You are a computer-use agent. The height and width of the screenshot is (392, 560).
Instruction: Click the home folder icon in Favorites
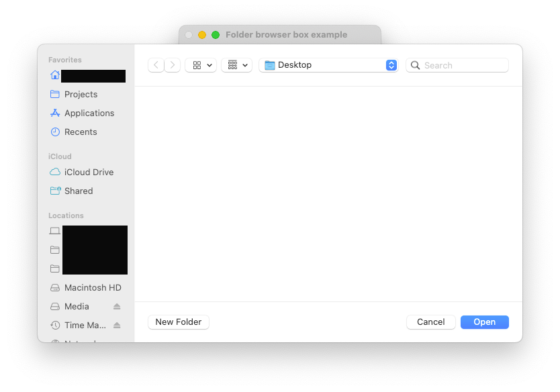point(55,75)
